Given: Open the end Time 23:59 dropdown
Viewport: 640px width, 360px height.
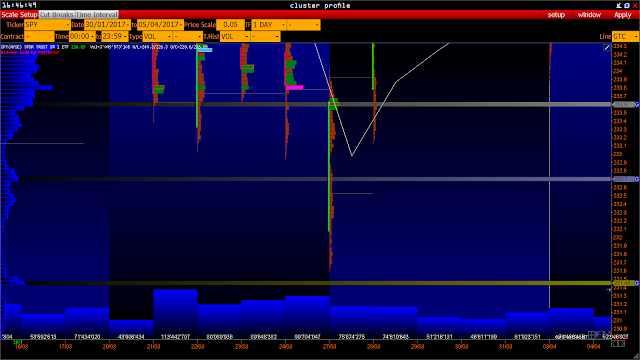Looking at the screenshot, I should [115, 36].
